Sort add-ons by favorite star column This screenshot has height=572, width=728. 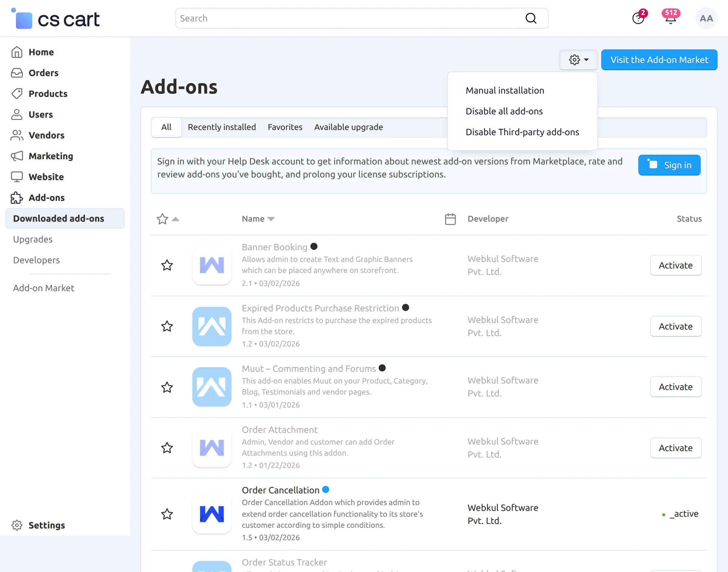point(168,219)
